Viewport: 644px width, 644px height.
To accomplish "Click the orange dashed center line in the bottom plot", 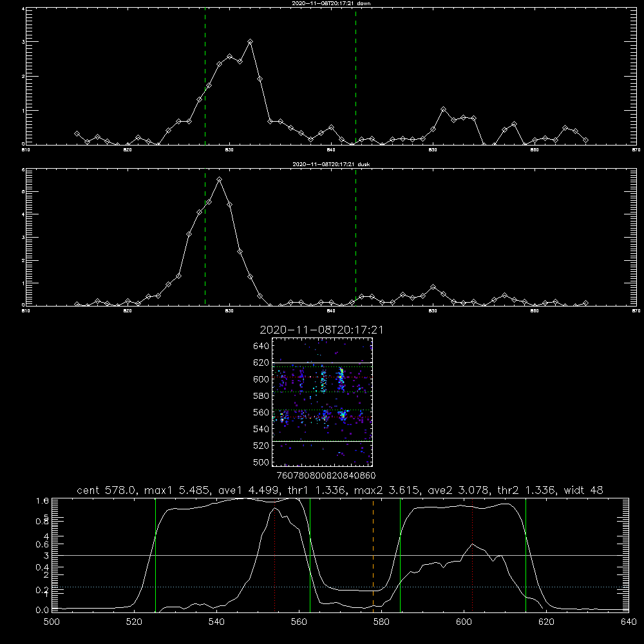I will click(373, 554).
